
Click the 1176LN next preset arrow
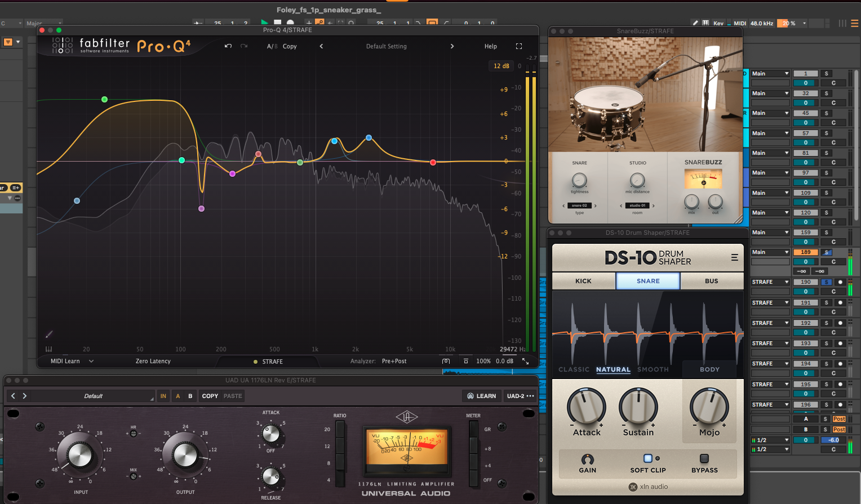pyautogui.click(x=25, y=396)
